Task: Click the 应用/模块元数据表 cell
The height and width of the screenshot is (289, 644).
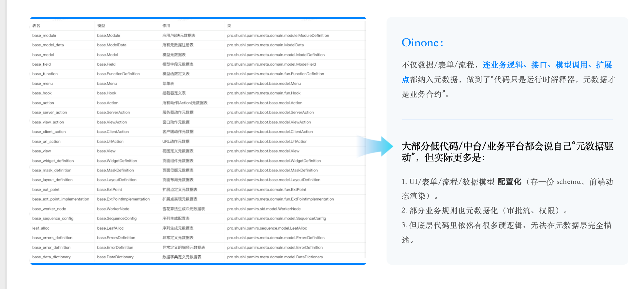Action: pos(179,36)
